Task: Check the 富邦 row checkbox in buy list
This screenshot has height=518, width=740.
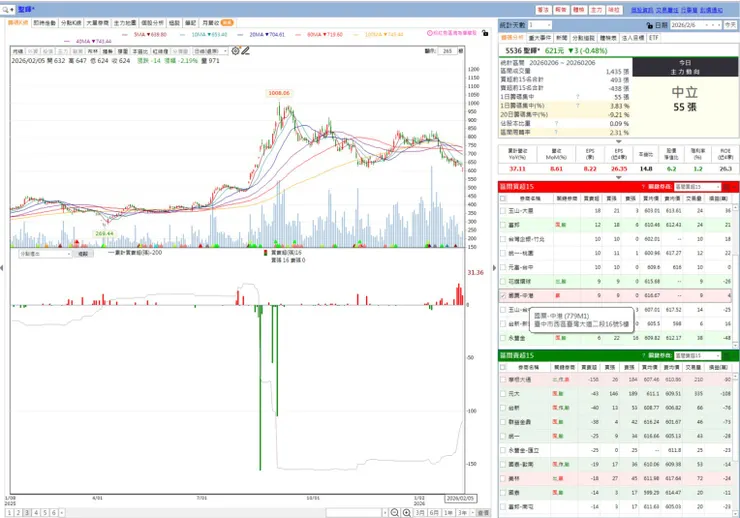Action: [503, 225]
